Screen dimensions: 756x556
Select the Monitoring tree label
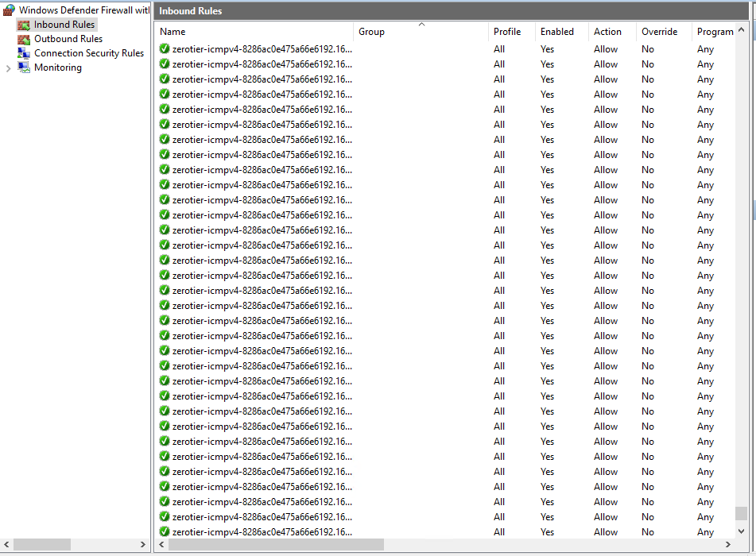[x=58, y=68]
